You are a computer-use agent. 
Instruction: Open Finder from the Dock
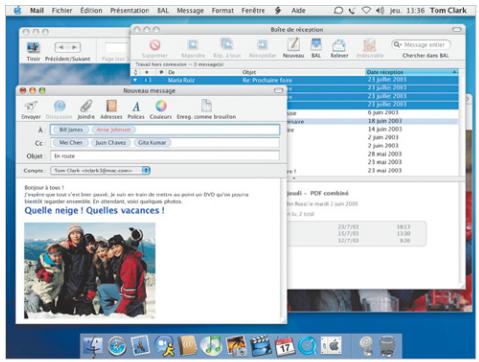[x=93, y=346]
